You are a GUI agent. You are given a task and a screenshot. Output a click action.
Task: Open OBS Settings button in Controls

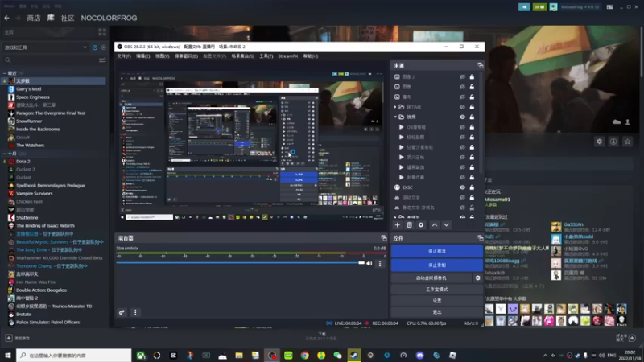436,300
